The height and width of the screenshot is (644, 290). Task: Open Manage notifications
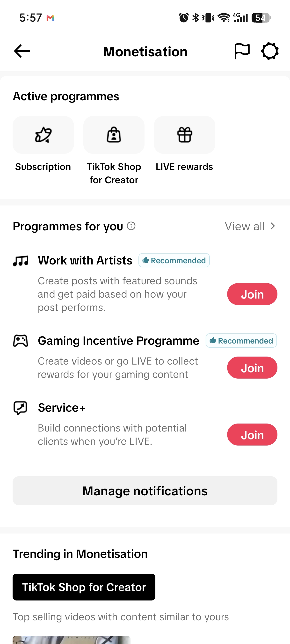click(x=145, y=491)
